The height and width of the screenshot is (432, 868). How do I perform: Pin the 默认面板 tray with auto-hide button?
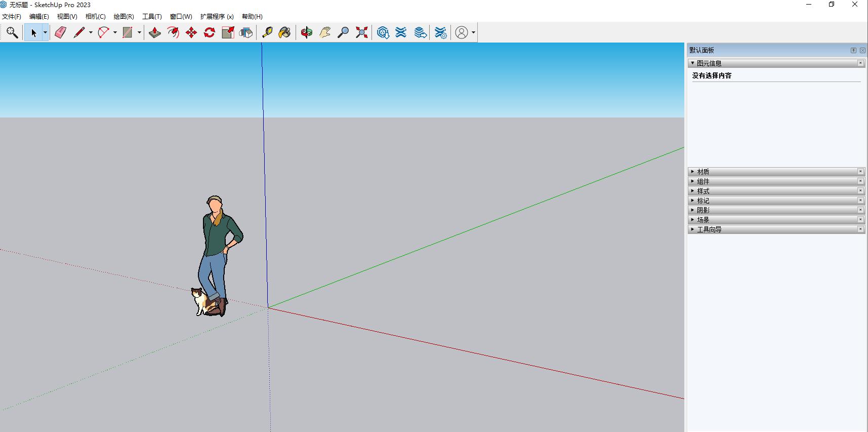pyautogui.click(x=853, y=50)
